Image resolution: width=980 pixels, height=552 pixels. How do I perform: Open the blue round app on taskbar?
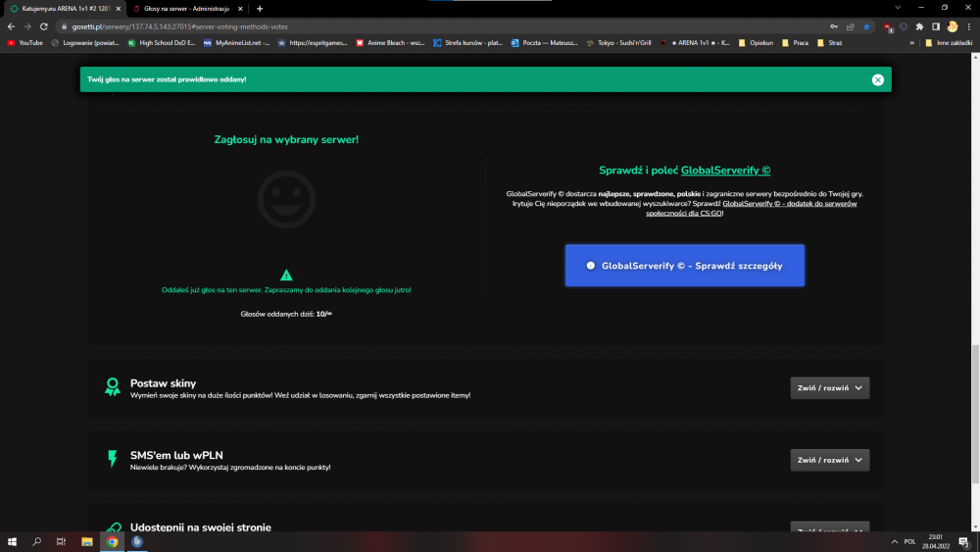137,542
